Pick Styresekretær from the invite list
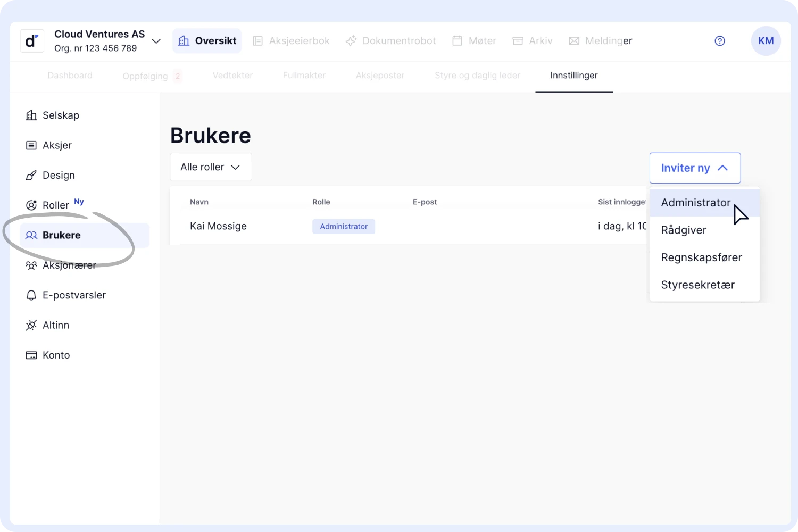798x532 pixels. click(697, 285)
